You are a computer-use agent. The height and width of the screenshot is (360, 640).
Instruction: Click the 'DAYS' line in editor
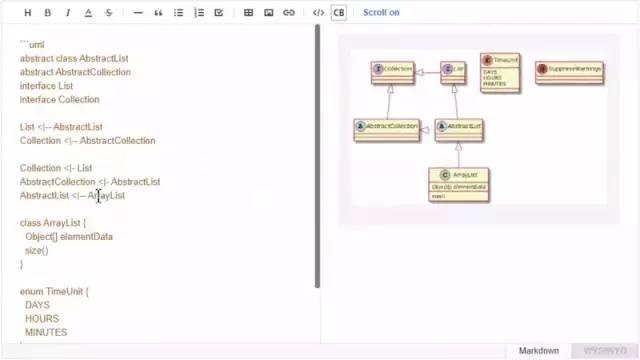pos(37,305)
